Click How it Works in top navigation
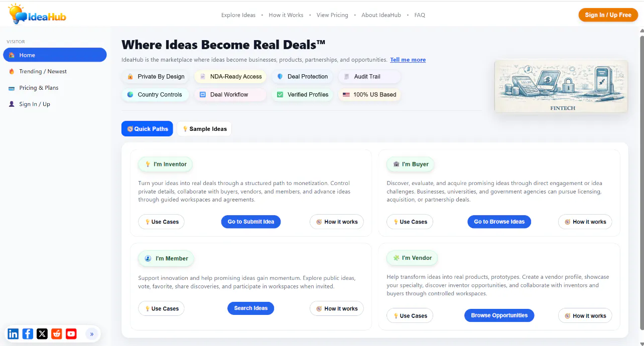The width and height of the screenshot is (644, 346). 286,15
